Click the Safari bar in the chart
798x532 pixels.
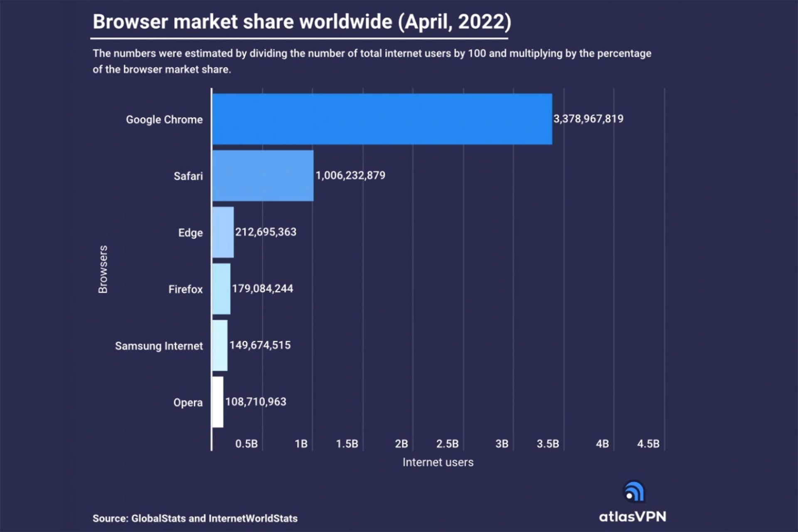263,176
